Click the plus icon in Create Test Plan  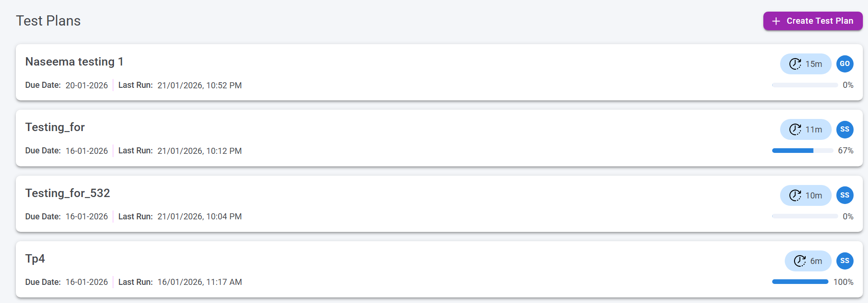point(776,21)
